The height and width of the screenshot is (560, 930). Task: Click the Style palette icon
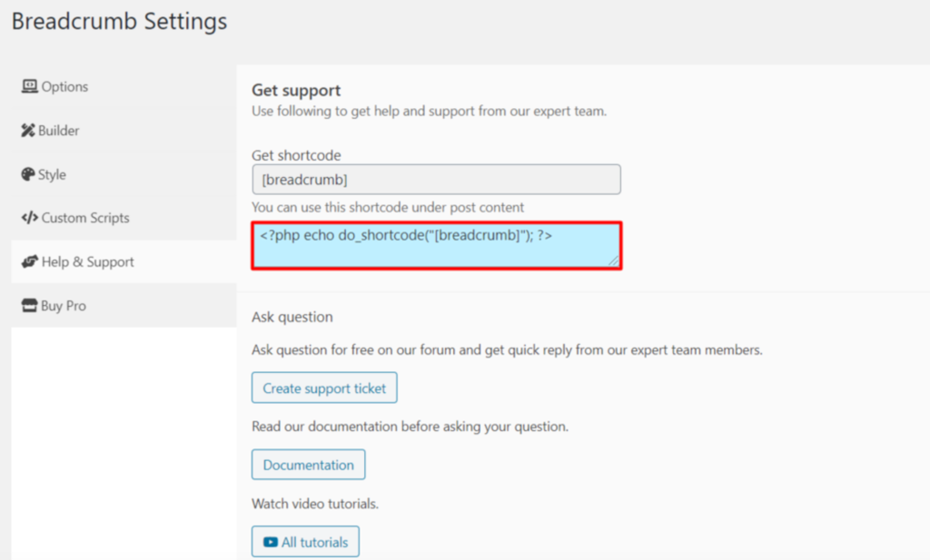(x=28, y=174)
